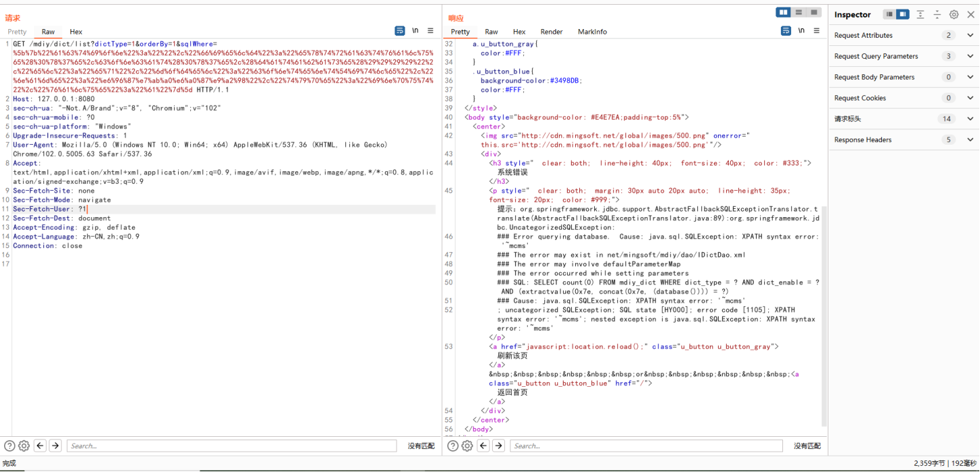
Task: Open search settings gear below response viewer
Action: point(467,446)
